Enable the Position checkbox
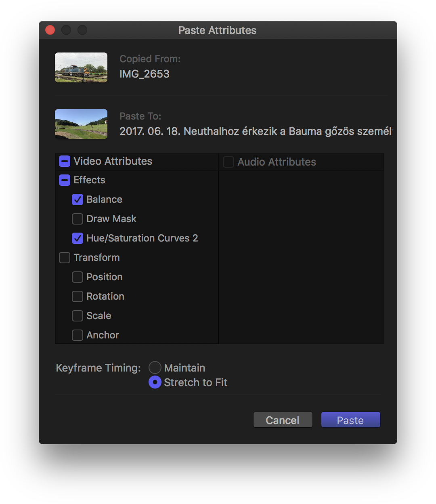The height and width of the screenshot is (504, 436). coord(78,277)
